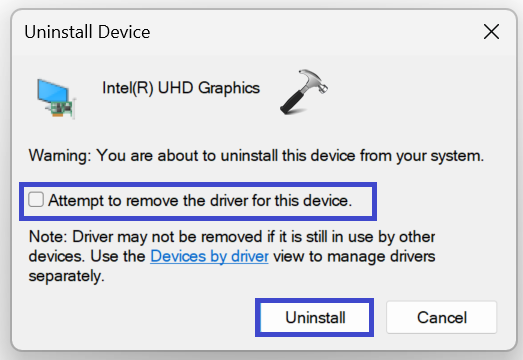
Task: Click the "Warning:" word in the message
Action: click(60, 156)
